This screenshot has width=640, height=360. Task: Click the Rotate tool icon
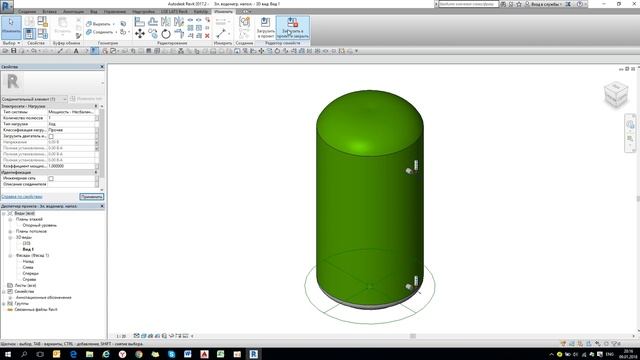point(166,34)
